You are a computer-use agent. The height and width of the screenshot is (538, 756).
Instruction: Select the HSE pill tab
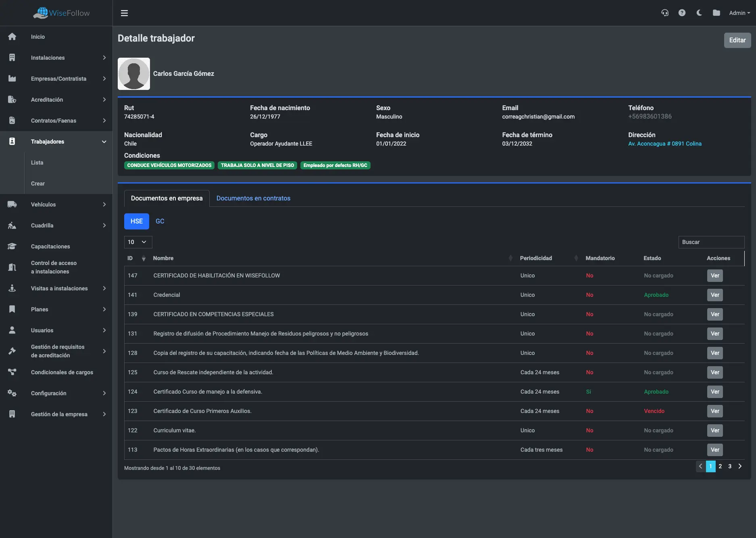click(137, 221)
